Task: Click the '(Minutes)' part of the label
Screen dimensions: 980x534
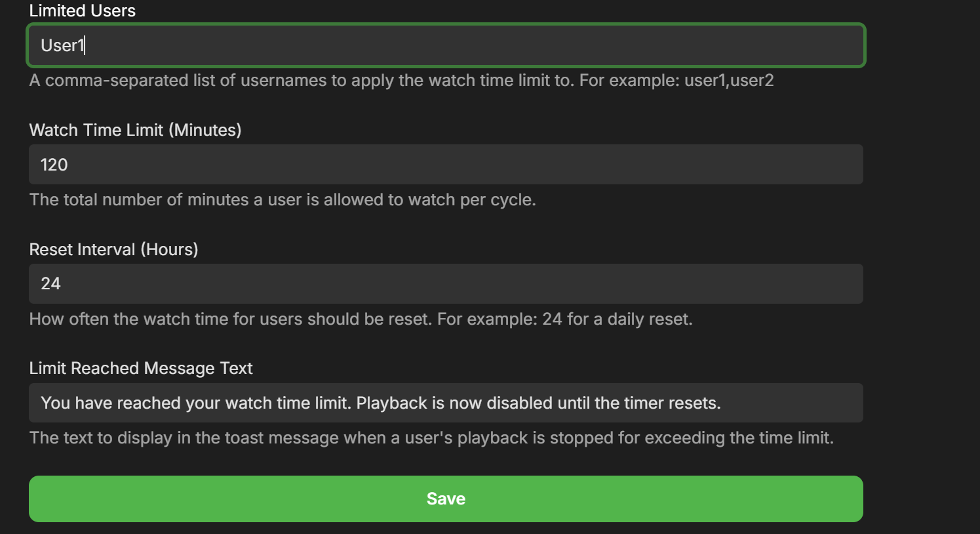Action: click(205, 130)
